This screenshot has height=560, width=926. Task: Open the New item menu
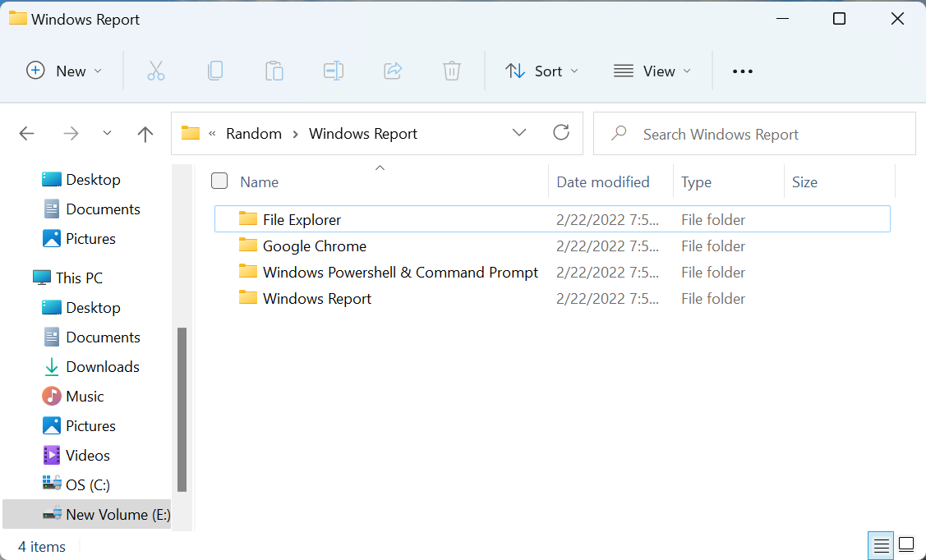[x=64, y=71]
